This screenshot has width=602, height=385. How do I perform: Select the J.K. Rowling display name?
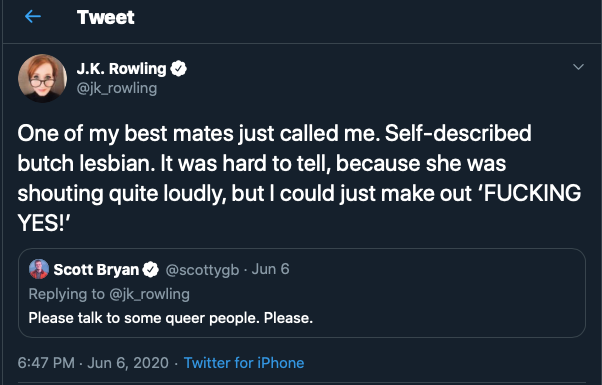tap(121, 69)
